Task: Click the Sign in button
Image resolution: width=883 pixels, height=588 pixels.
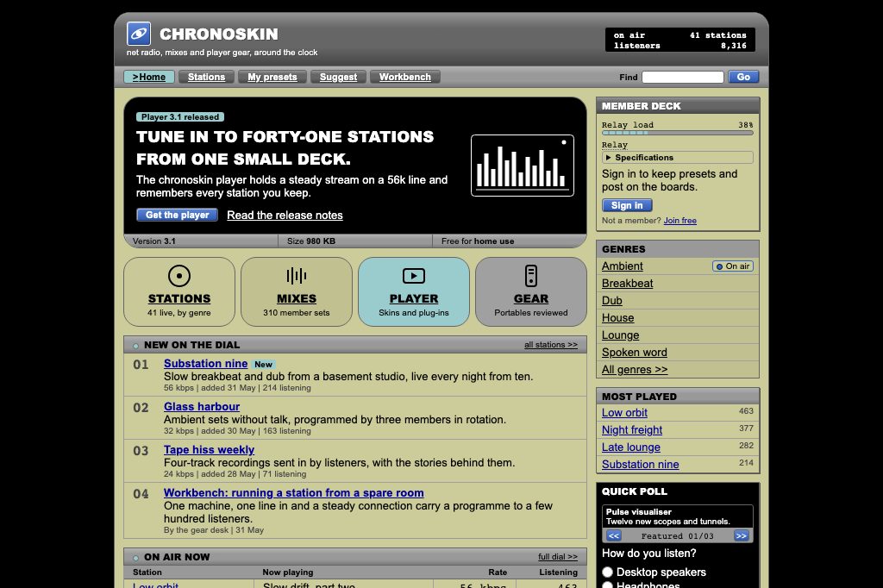Action: (x=627, y=205)
